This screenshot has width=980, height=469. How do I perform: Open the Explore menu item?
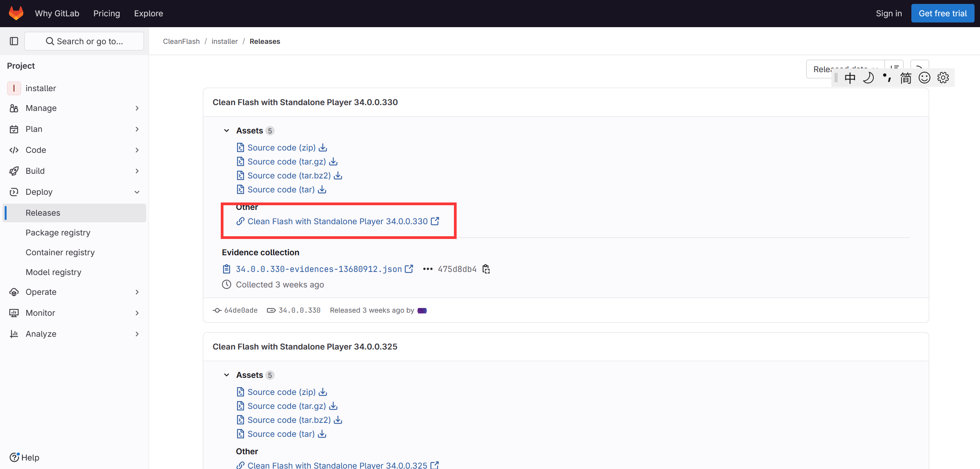tap(149, 14)
